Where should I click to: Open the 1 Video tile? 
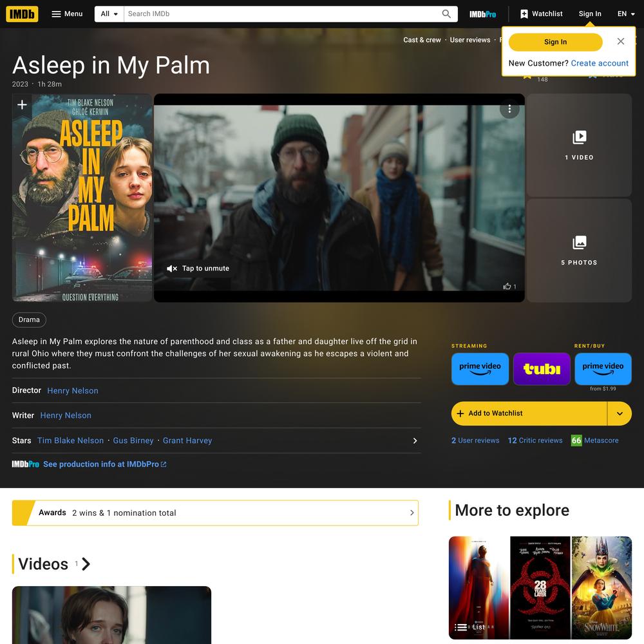click(x=579, y=145)
